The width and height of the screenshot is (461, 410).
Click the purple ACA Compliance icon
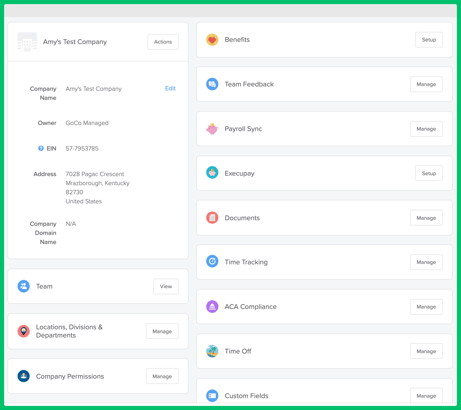point(212,306)
